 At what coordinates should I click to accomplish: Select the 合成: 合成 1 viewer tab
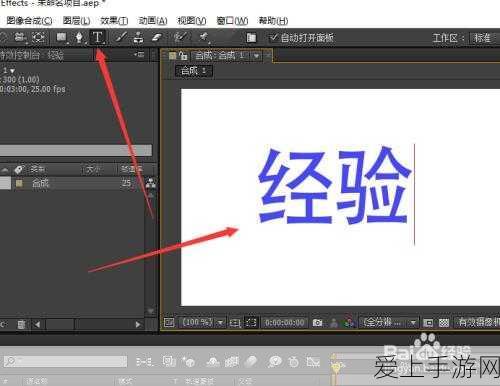click(x=219, y=56)
